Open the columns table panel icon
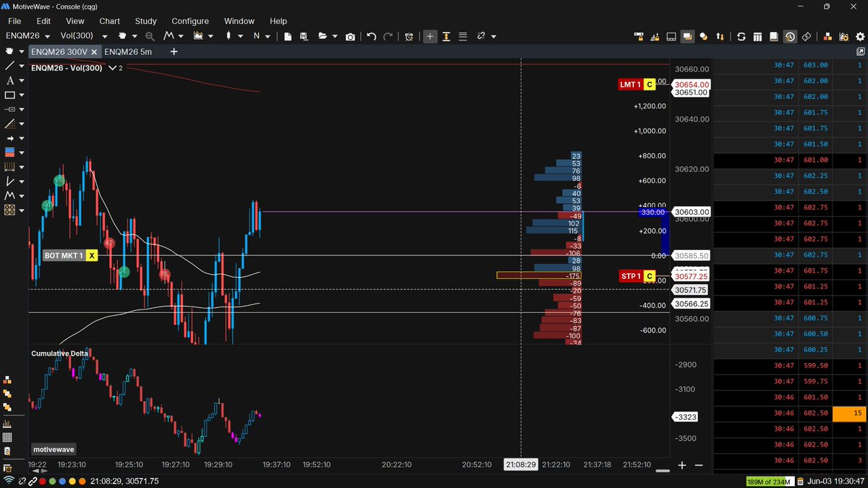 pos(757,36)
